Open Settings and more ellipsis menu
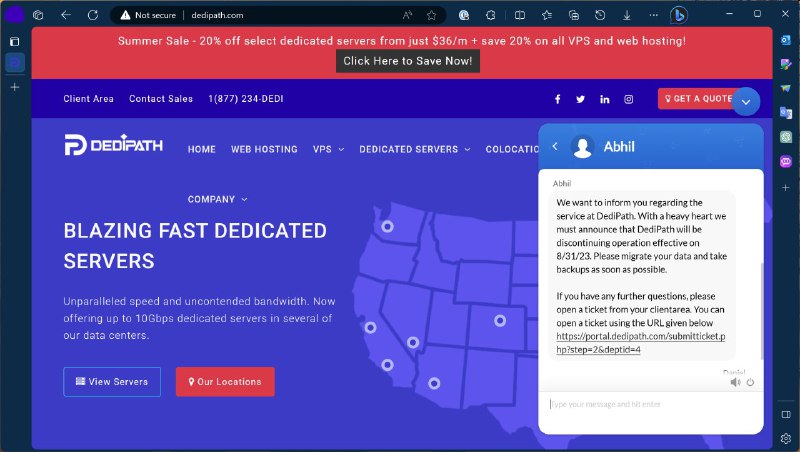This screenshot has height=452, width=800. pos(654,15)
